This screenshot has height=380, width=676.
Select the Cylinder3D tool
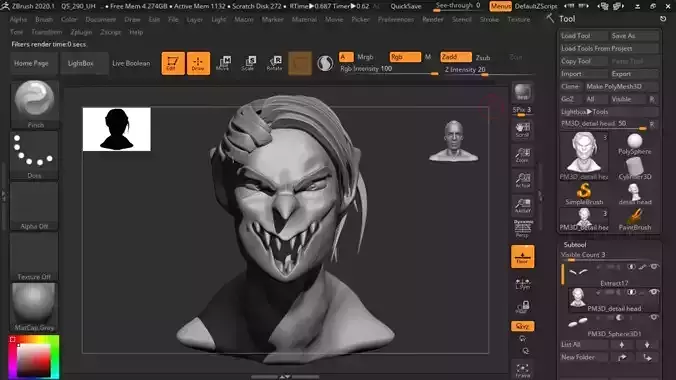pos(635,169)
